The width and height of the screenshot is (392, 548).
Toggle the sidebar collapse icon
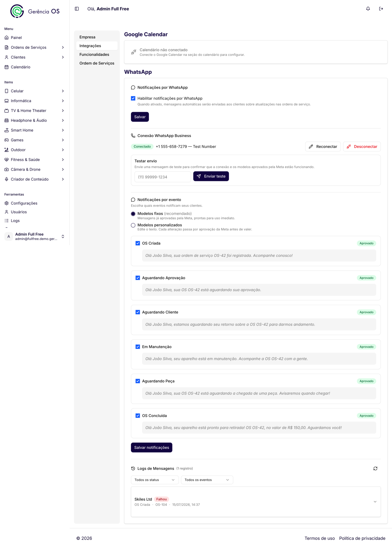coord(77,9)
